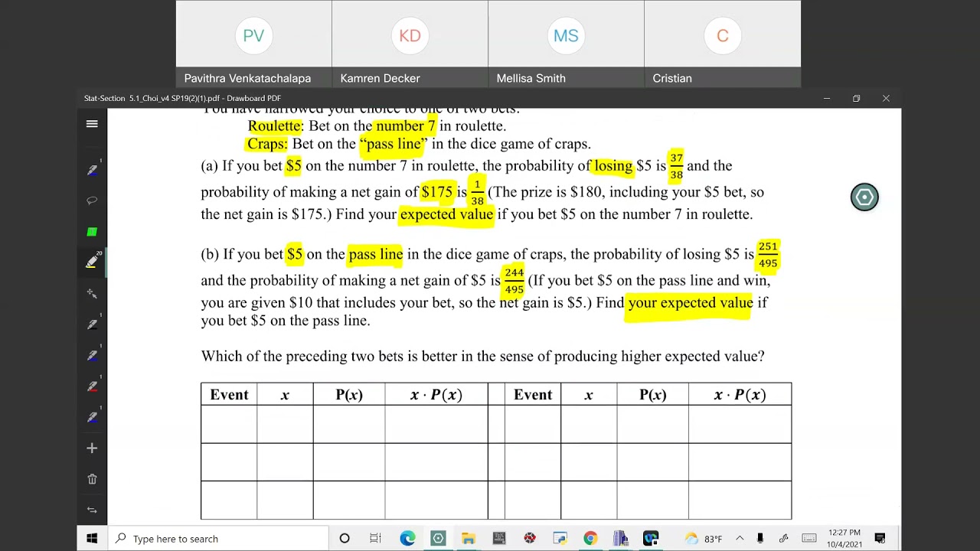
Task: Open File Explorer from the taskbar
Action: click(469, 539)
